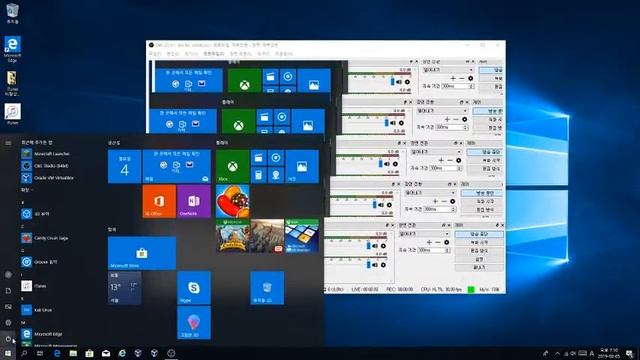Viewport: 640px width, 360px height.
Task: Remove transition with minus icon in OBS
Action: pyautogui.click(x=438, y=242)
